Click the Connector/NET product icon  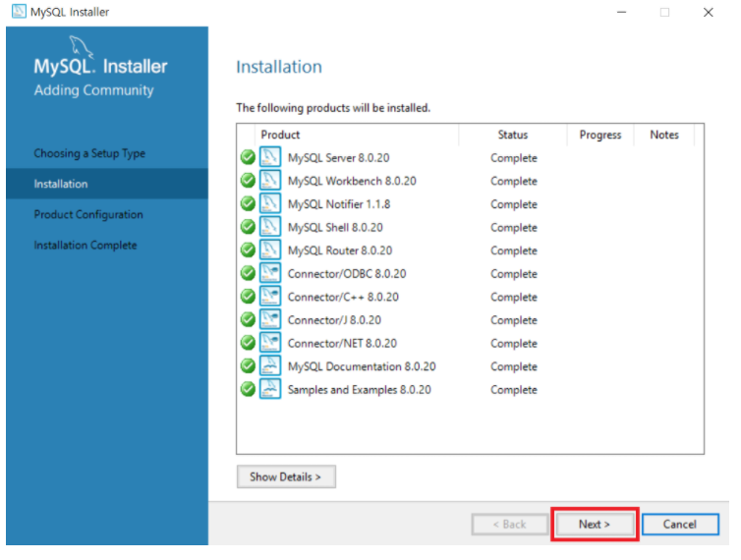tap(270, 343)
